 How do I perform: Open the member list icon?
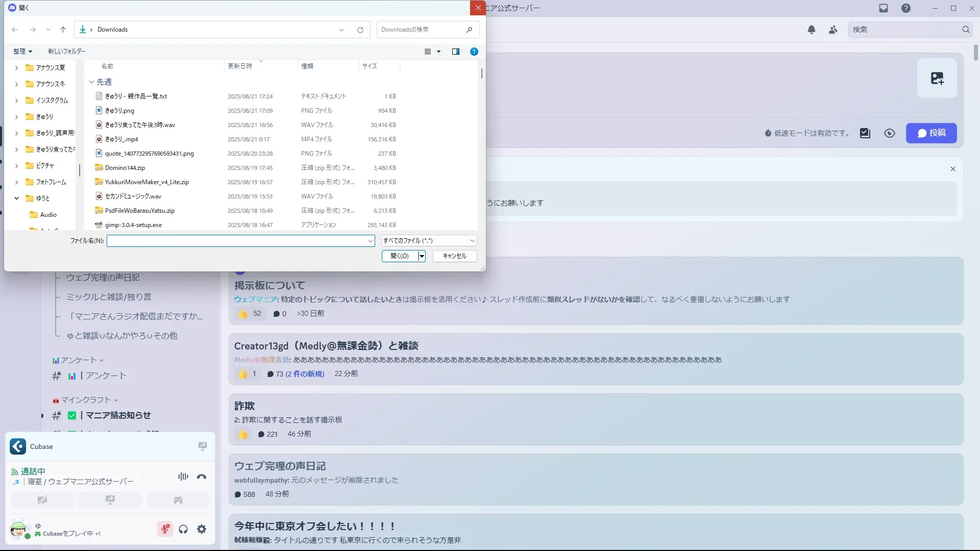[x=833, y=30]
